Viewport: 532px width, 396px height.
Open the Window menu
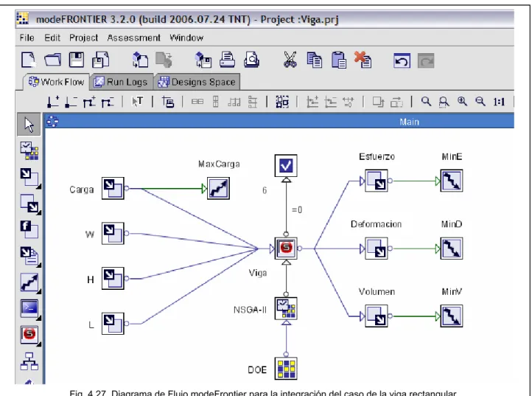point(186,38)
